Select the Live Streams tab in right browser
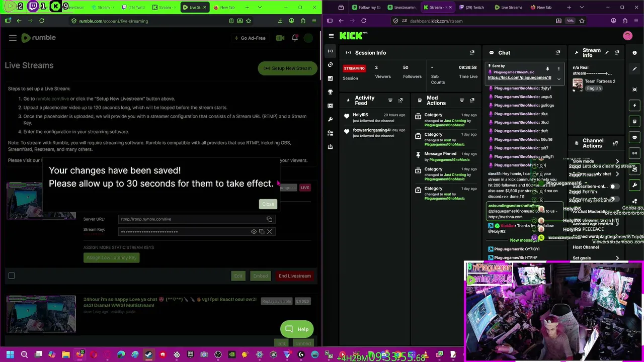 coord(508,8)
